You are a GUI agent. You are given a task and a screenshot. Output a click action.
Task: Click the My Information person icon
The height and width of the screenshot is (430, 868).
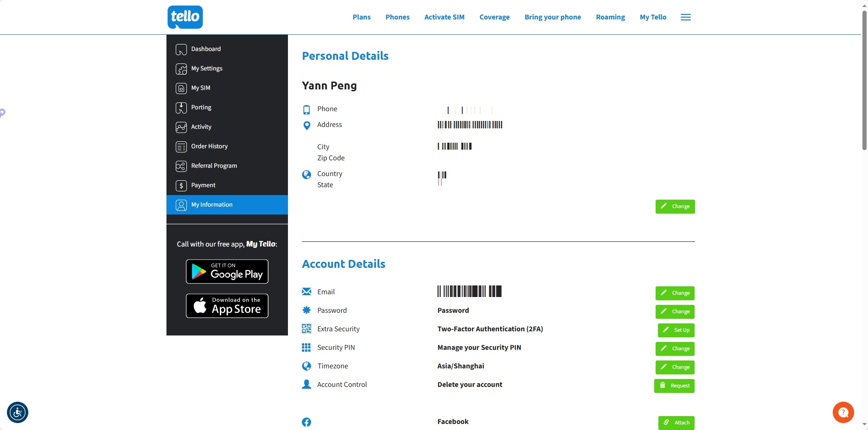181,205
